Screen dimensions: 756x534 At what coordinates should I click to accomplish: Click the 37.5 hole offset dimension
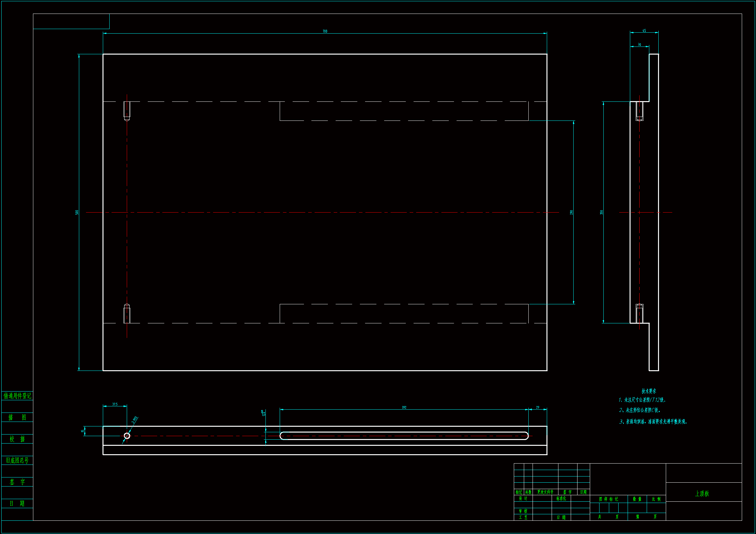[x=115, y=404]
